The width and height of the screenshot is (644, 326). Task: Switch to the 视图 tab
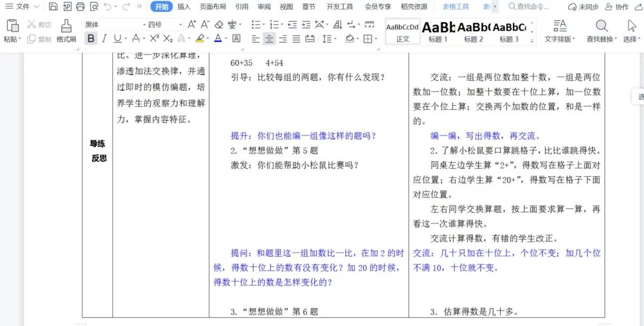[287, 7]
